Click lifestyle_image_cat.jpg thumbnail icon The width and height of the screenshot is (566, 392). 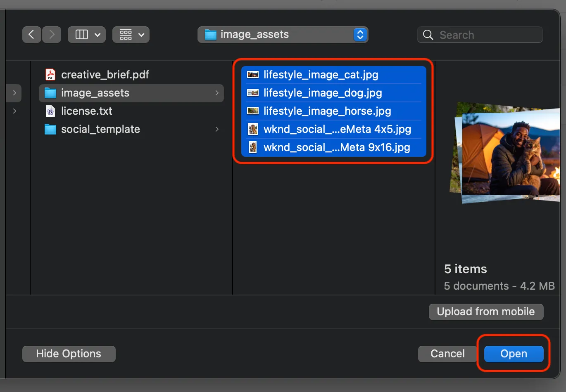tap(253, 75)
